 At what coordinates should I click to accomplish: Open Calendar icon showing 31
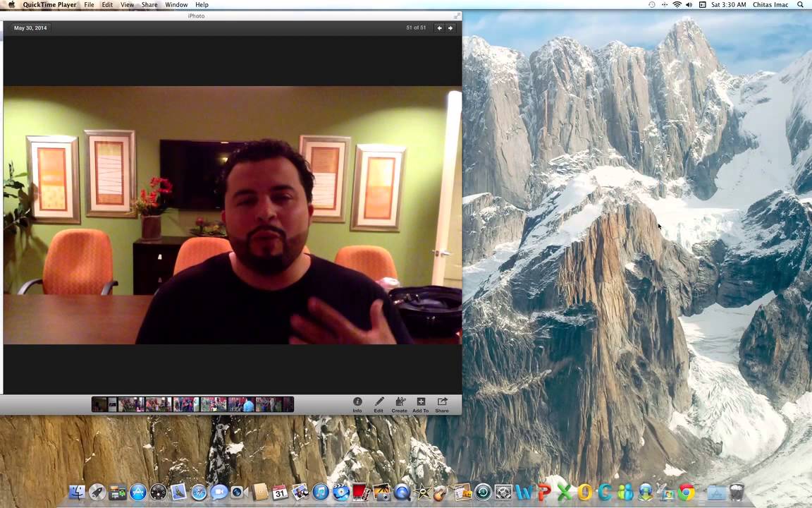[280, 491]
